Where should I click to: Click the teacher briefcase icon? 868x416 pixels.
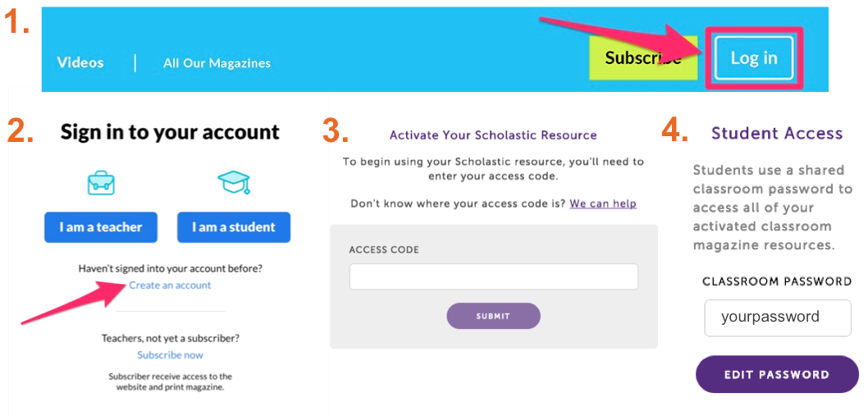[101, 183]
